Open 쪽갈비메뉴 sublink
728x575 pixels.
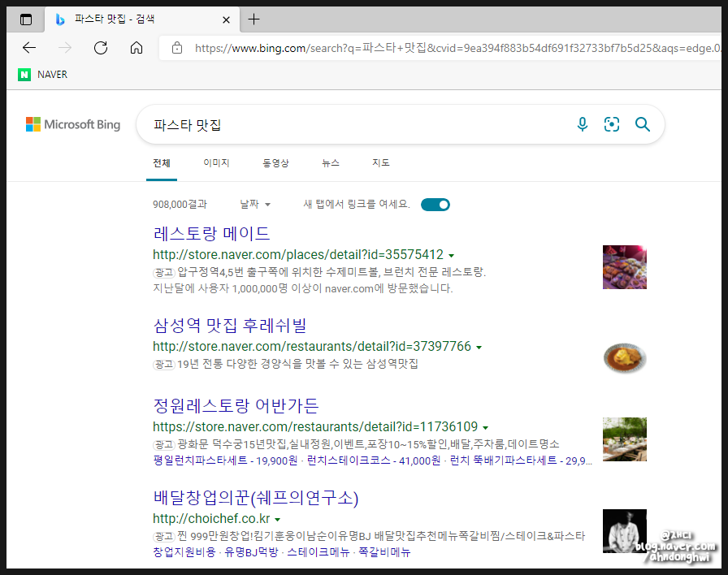click(x=384, y=552)
